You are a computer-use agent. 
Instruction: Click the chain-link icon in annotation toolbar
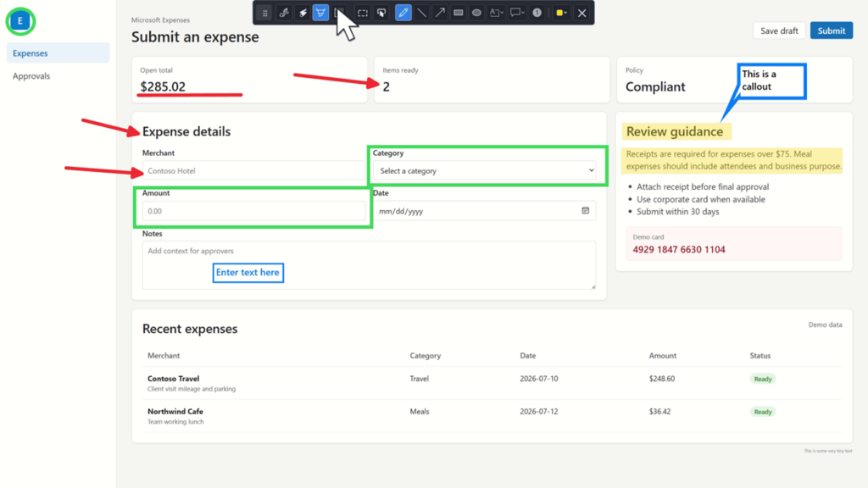[x=284, y=13]
